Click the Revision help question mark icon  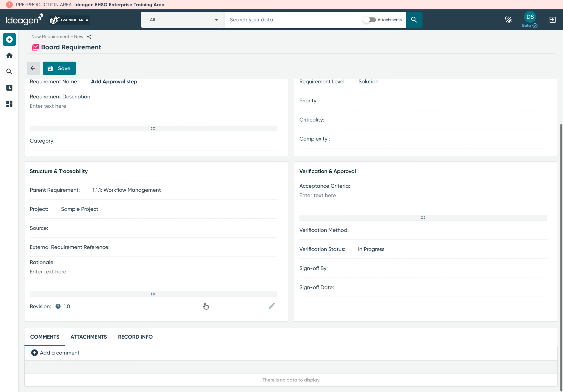[58, 306]
